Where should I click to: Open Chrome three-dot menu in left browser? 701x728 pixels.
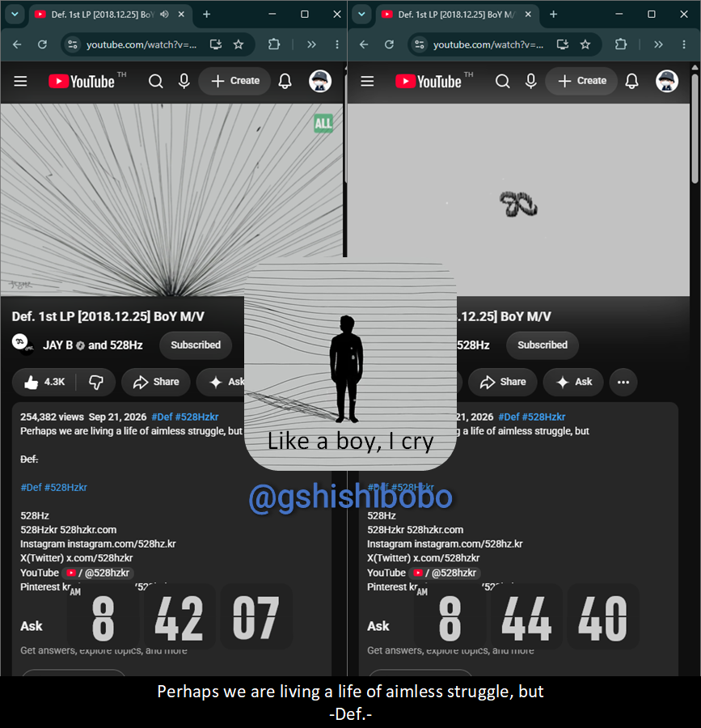(x=337, y=44)
